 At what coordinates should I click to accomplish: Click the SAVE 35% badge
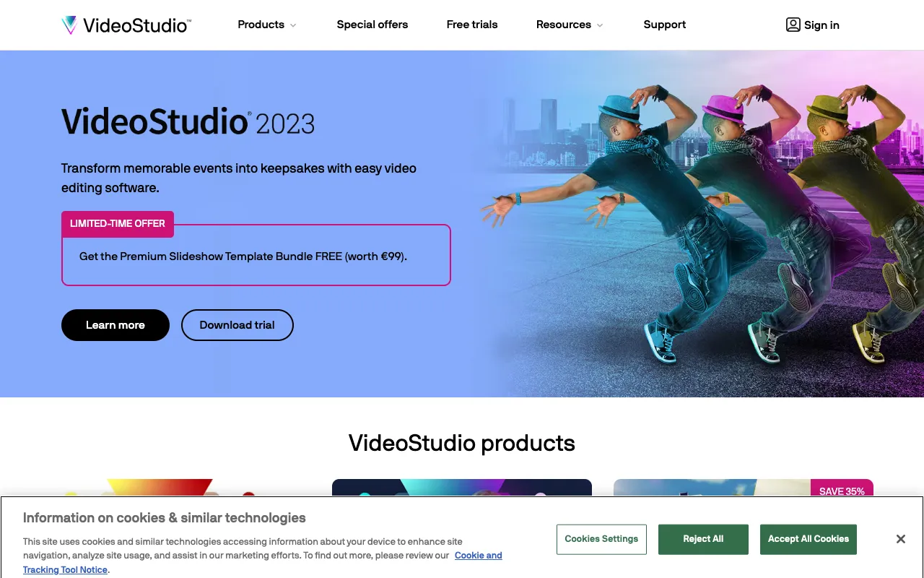842,491
